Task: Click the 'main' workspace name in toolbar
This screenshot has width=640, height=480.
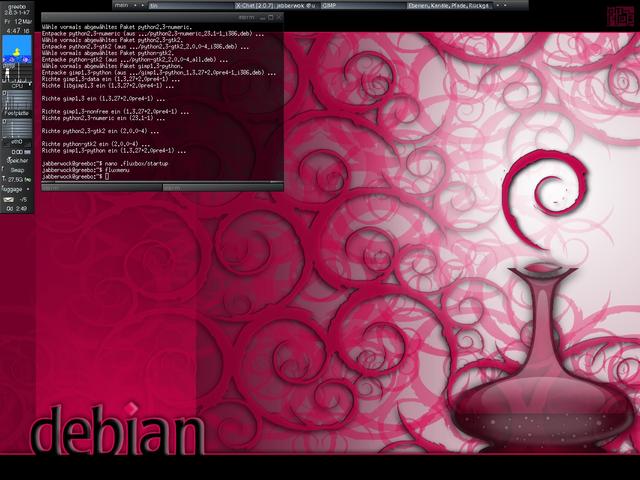Action: [x=124, y=5]
